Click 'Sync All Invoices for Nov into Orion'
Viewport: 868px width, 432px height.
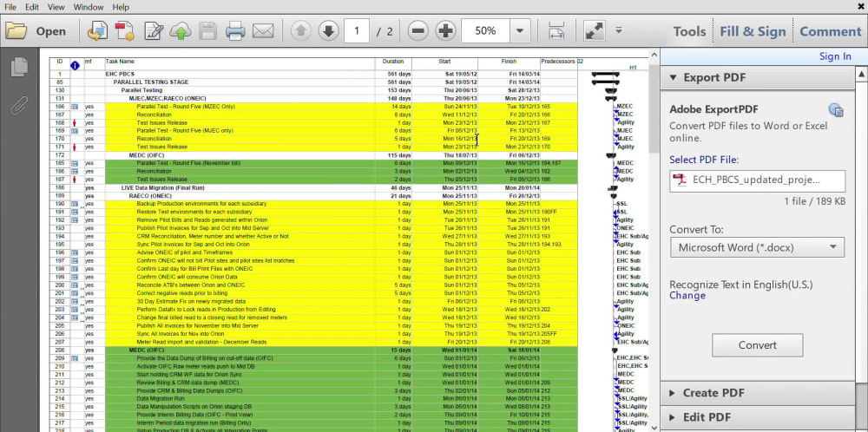(181, 333)
